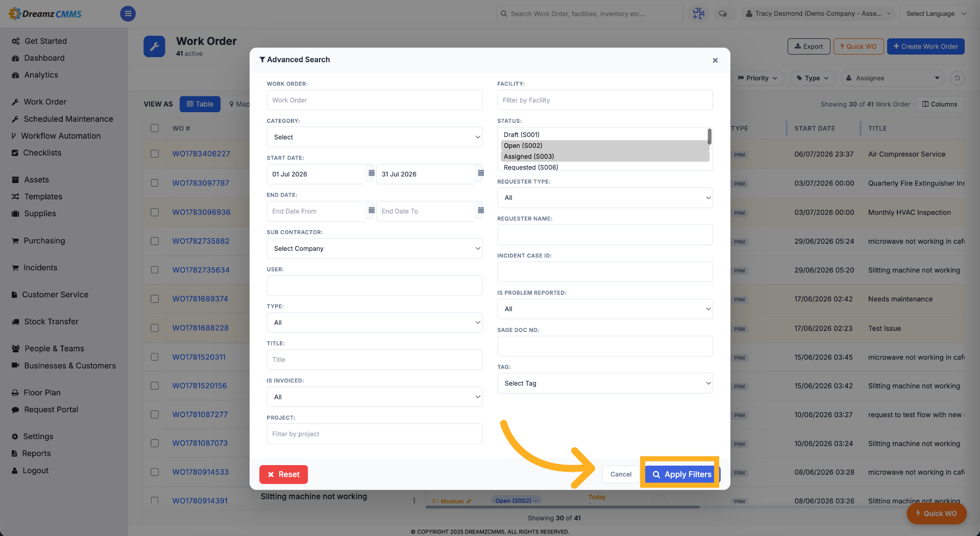Click the Export button
This screenshot has height=536, width=980.
pos(808,46)
